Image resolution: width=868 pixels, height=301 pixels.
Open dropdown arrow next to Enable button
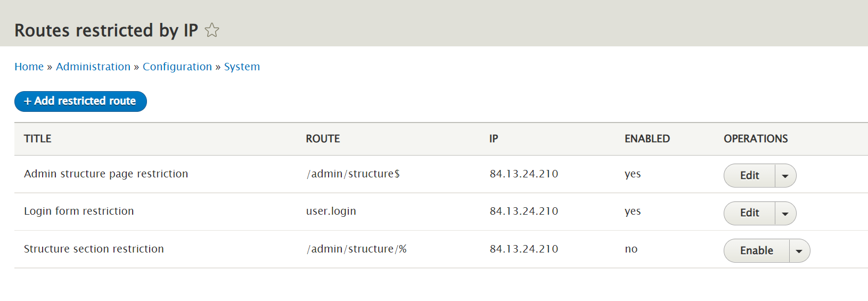coord(799,251)
